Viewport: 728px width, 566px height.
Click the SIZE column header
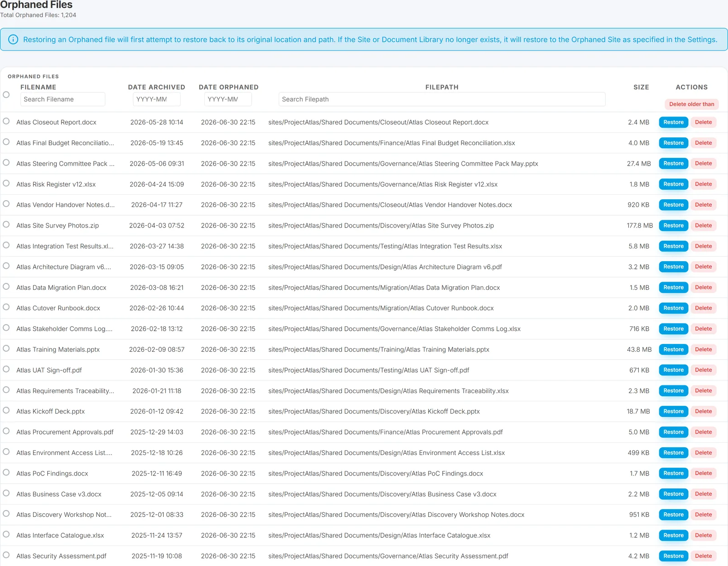[641, 87]
